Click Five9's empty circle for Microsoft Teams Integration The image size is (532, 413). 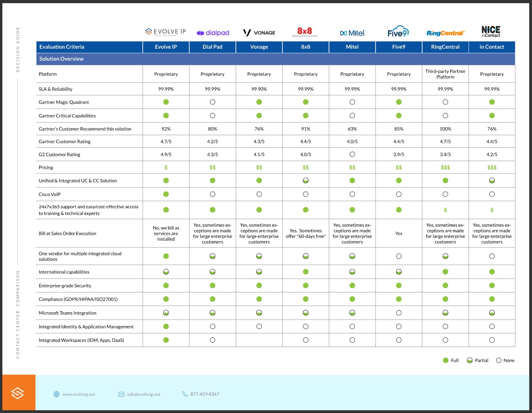click(x=399, y=313)
